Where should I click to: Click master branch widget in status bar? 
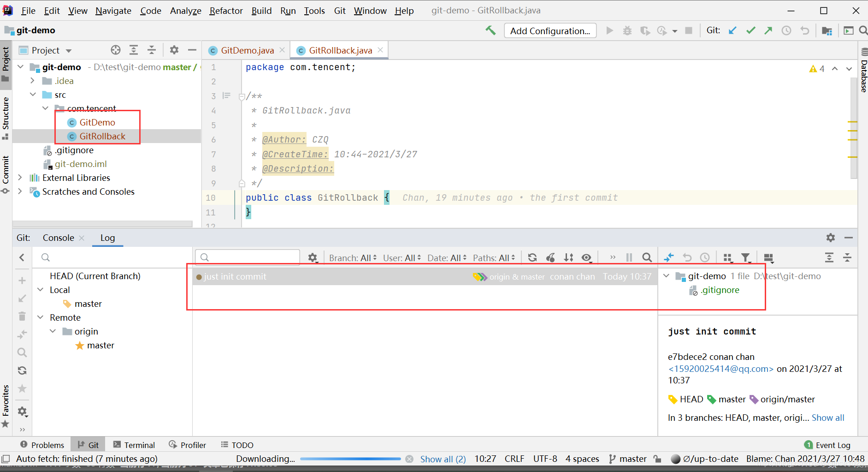[627, 459]
